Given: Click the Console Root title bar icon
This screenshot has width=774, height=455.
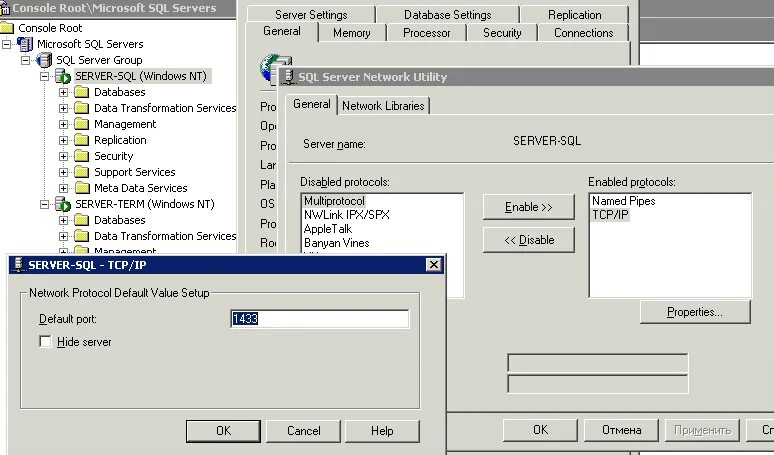Looking at the screenshot, I should pos(5,8).
